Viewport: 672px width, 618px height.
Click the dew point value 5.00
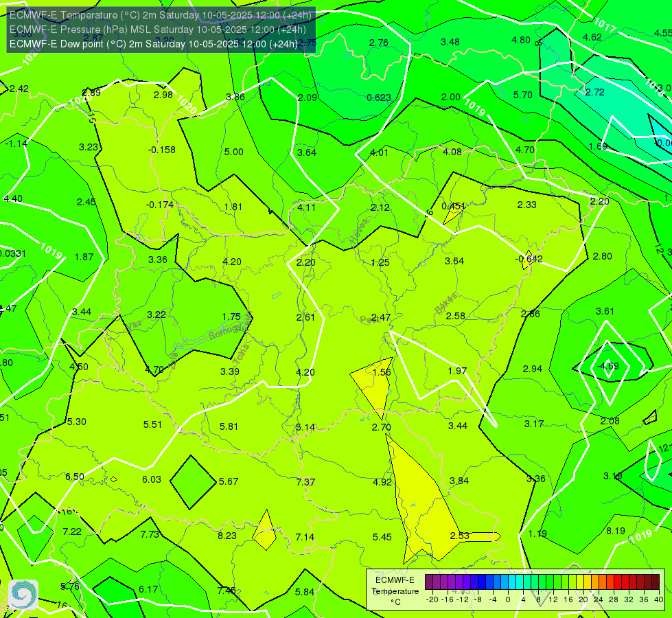point(234,152)
